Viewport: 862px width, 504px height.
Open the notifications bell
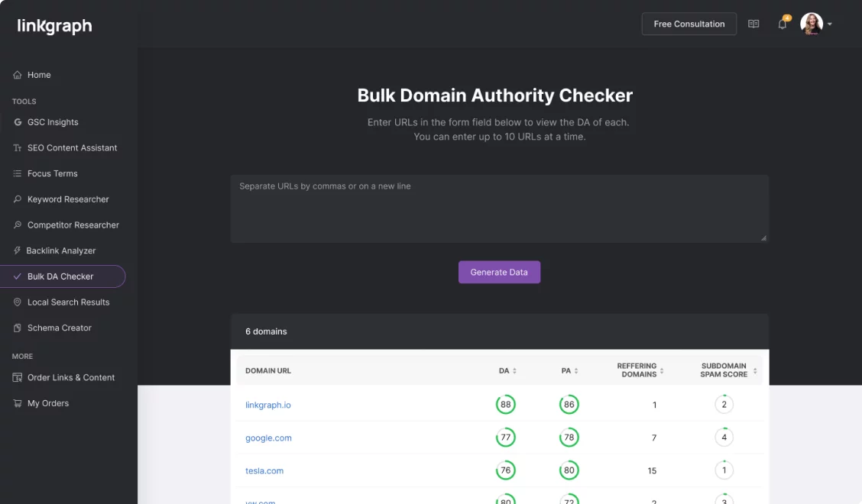[783, 24]
